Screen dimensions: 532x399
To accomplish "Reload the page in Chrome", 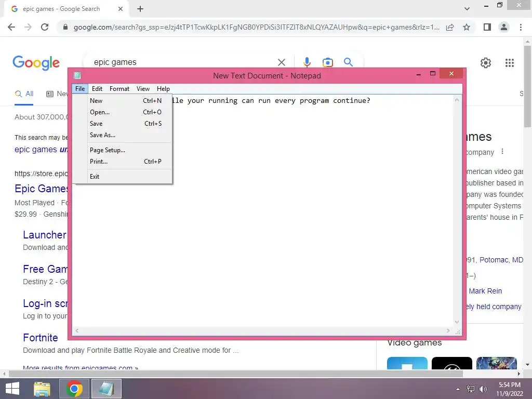I will tap(45, 27).
